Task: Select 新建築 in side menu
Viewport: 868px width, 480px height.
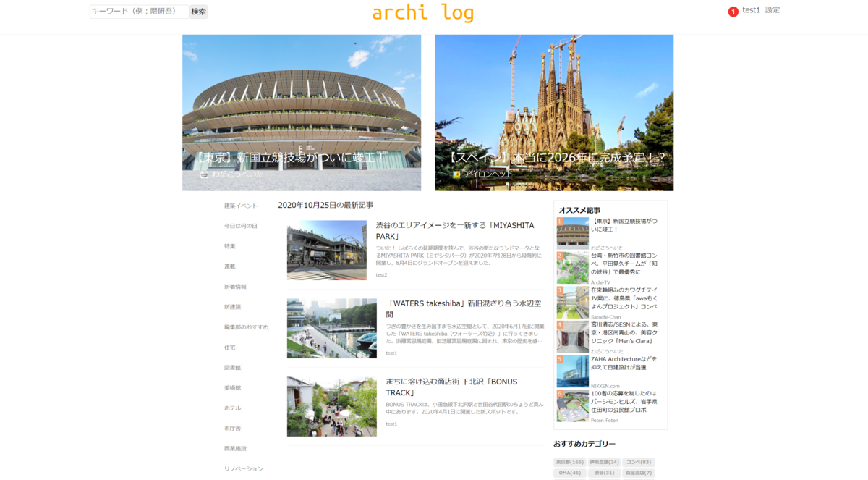Action: (233, 308)
